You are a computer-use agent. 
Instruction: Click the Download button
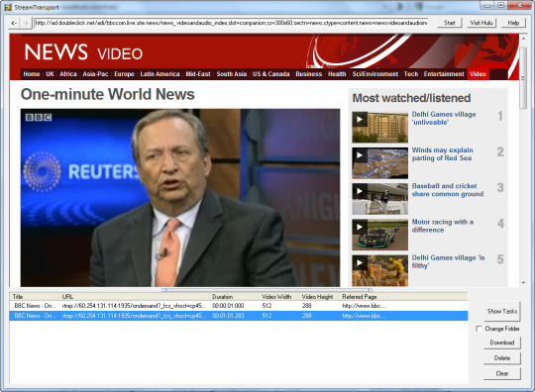[x=502, y=343]
